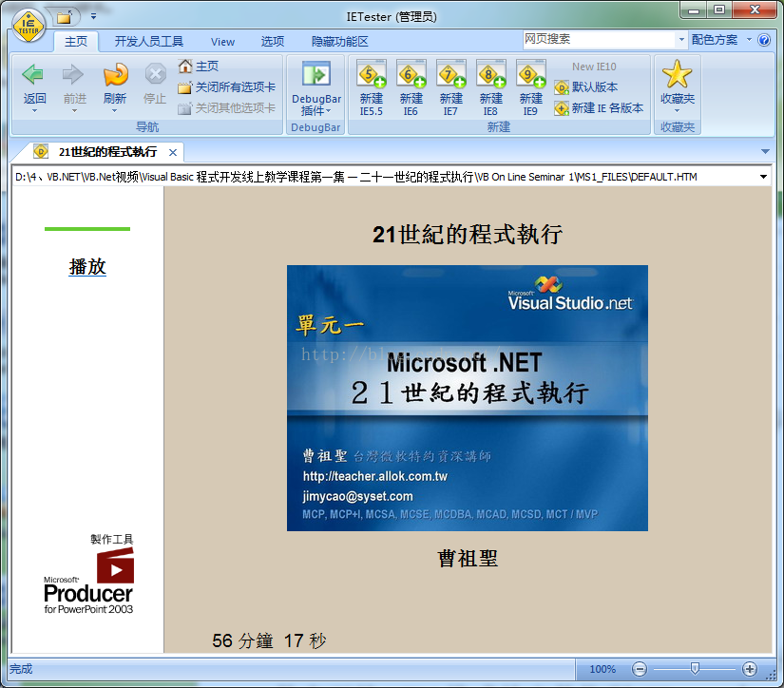The width and height of the screenshot is (784, 688).
Task: Click the 100% zoom level indicator
Action: click(602, 669)
